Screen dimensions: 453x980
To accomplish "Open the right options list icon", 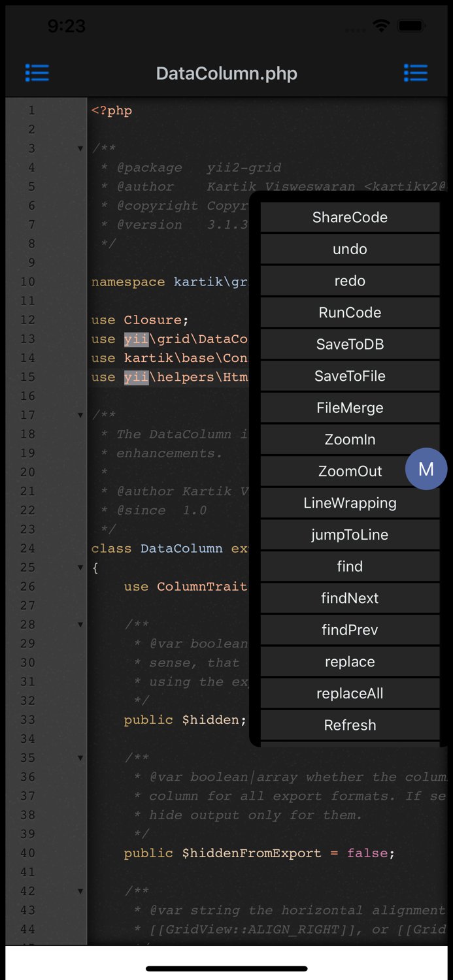I will click(416, 73).
